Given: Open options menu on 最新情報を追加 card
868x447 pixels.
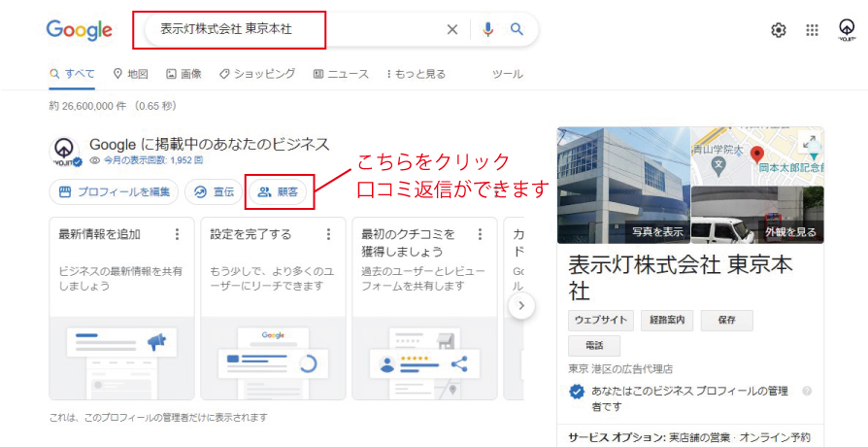Looking at the screenshot, I should (177, 234).
